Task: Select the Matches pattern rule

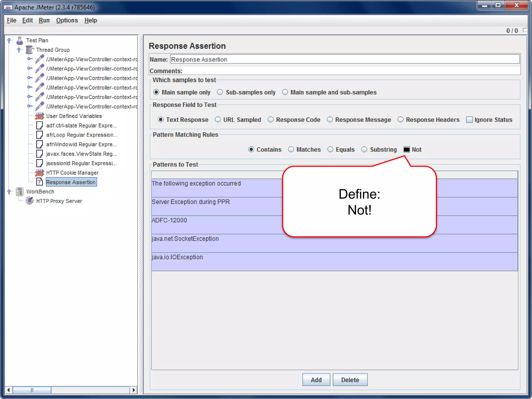Action: click(x=291, y=149)
